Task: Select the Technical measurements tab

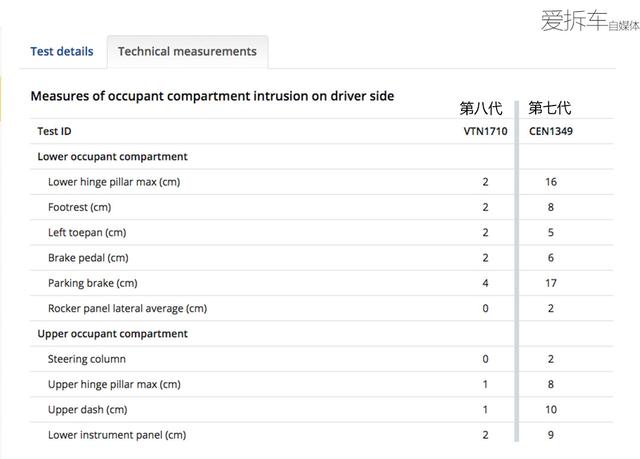Action: 187,51
